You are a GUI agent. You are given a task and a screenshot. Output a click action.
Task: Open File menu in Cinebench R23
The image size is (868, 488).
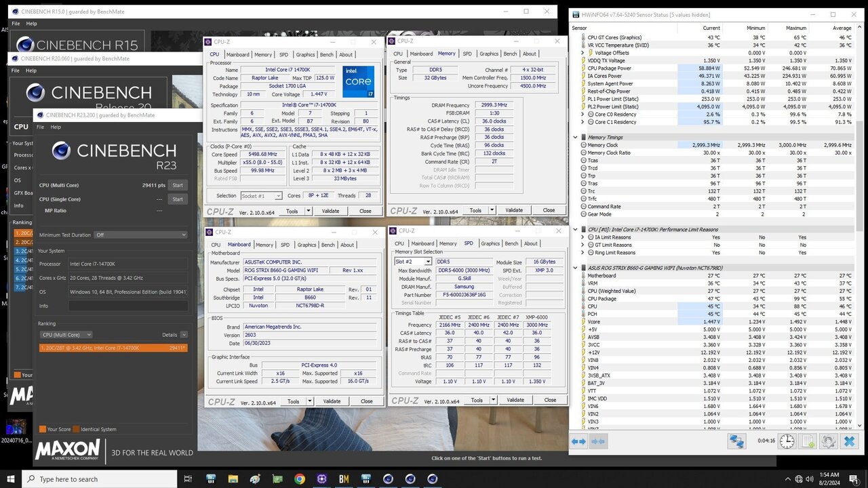[x=40, y=127]
